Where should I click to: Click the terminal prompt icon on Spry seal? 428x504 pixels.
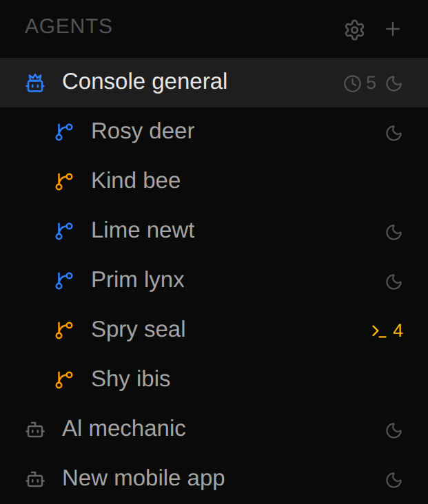click(379, 330)
